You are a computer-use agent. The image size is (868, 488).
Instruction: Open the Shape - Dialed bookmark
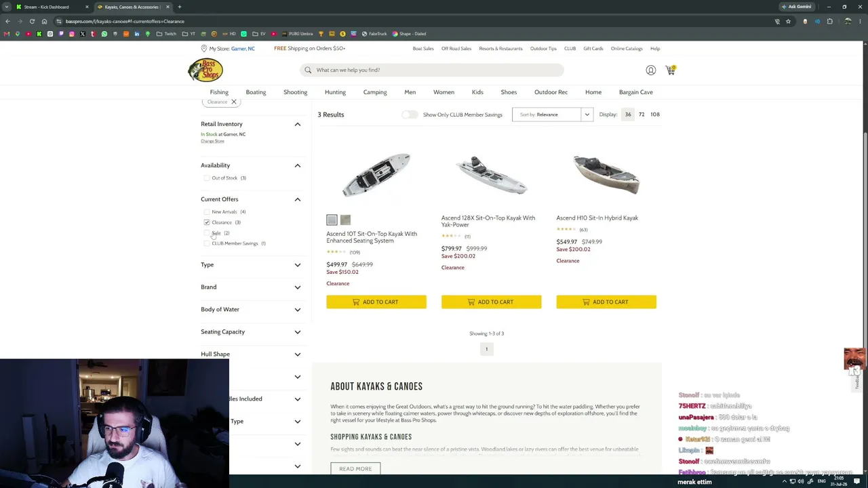point(409,34)
